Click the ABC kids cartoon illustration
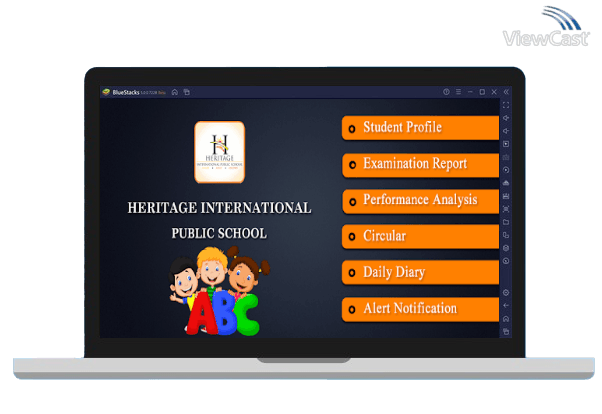Viewport: 602px width, 414px height. pyautogui.click(x=220, y=291)
